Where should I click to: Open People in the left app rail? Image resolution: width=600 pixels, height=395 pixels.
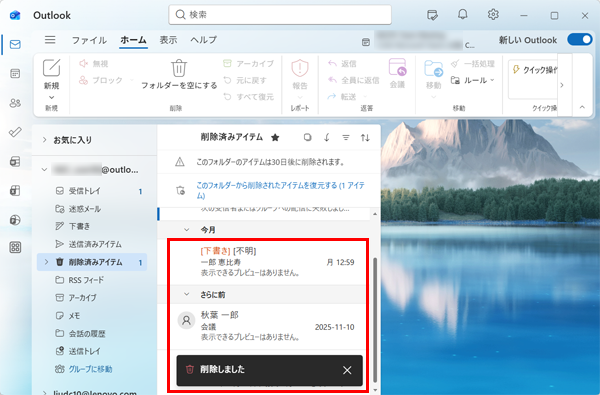point(15,103)
